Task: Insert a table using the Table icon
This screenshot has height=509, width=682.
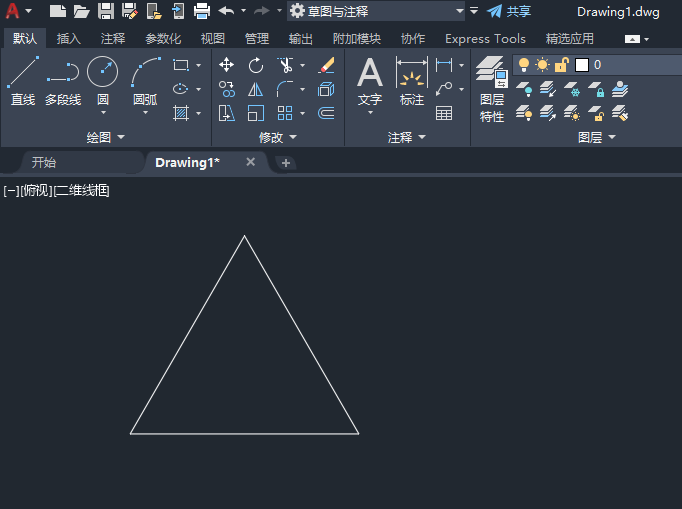Action: pos(444,113)
